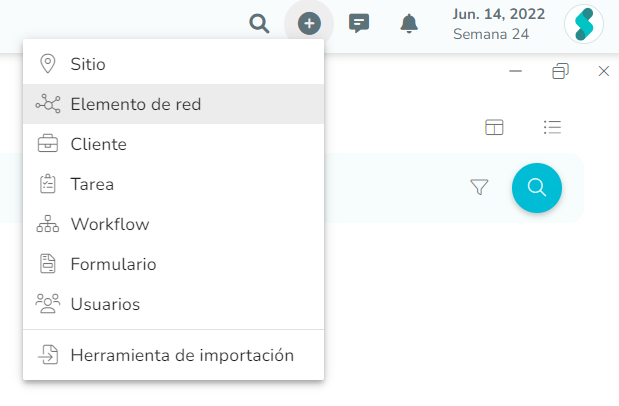
Task: Open Herramienta de importación
Action: tap(173, 355)
